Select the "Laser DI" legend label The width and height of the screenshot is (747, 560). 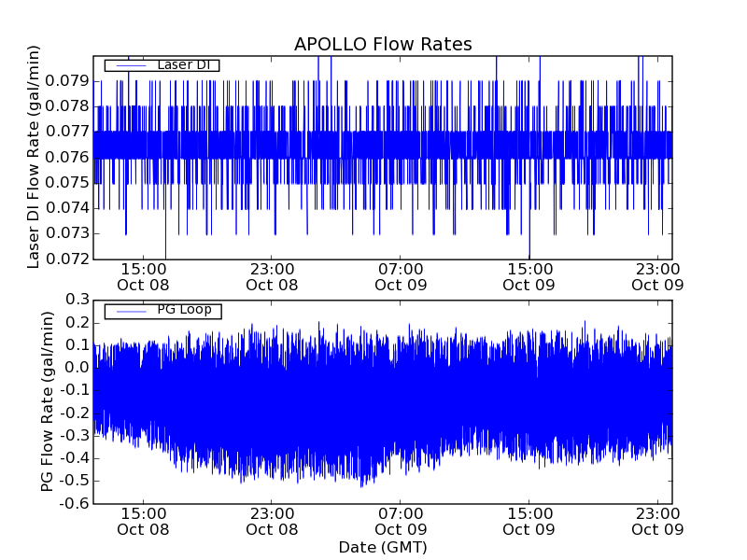pos(183,64)
